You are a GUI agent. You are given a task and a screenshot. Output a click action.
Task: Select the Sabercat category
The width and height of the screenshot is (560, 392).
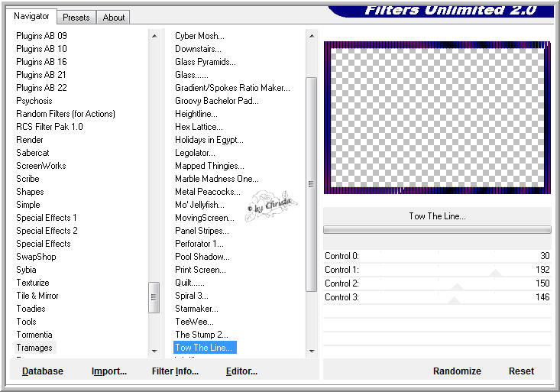[33, 153]
